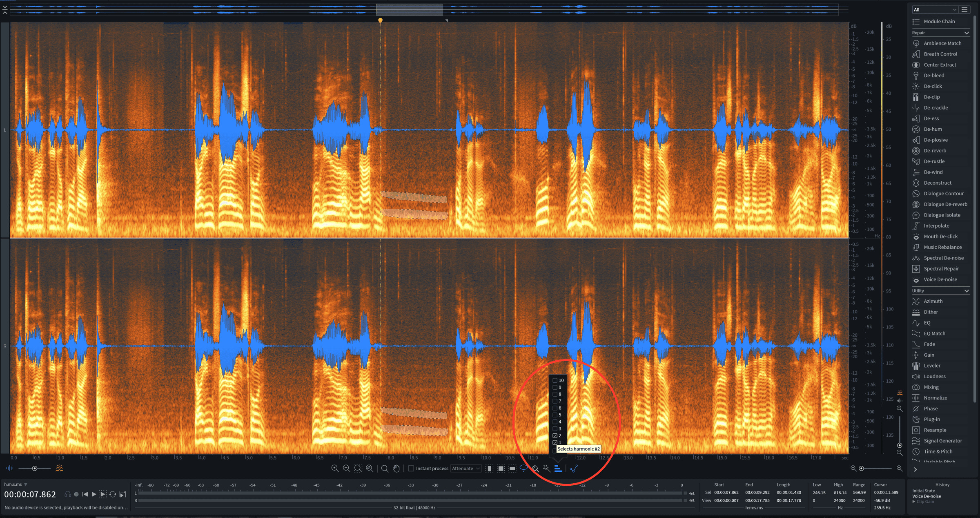
Task: Open the Attenuate mode dropdown
Action: pyautogui.click(x=466, y=469)
